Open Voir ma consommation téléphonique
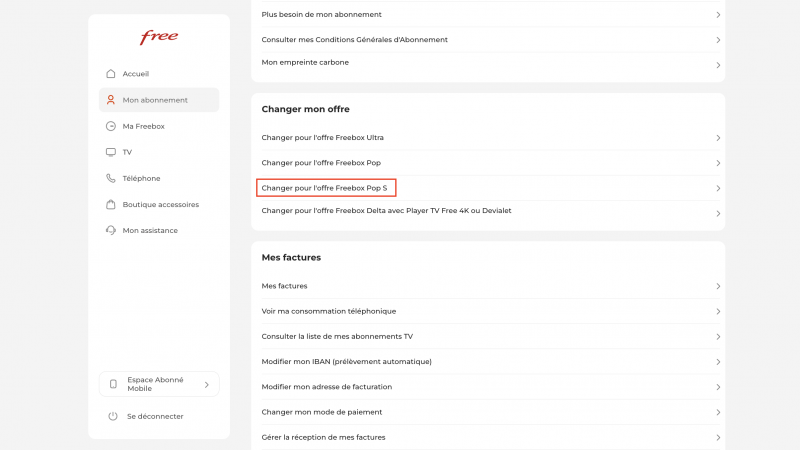The image size is (800, 450). [x=328, y=311]
